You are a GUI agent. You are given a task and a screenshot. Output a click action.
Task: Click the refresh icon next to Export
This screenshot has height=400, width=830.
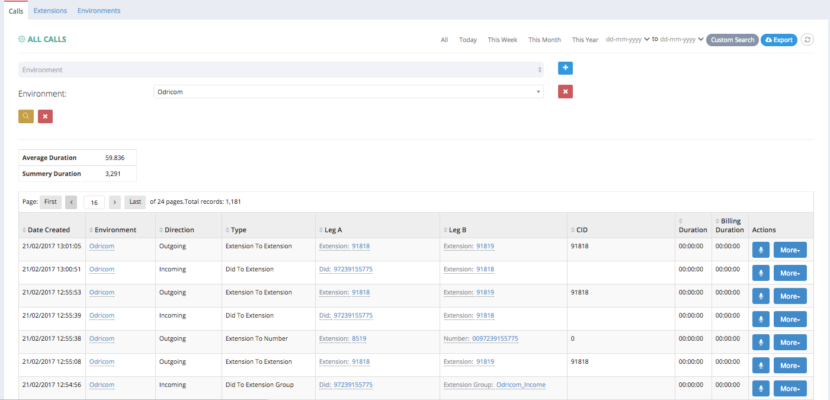807,40
